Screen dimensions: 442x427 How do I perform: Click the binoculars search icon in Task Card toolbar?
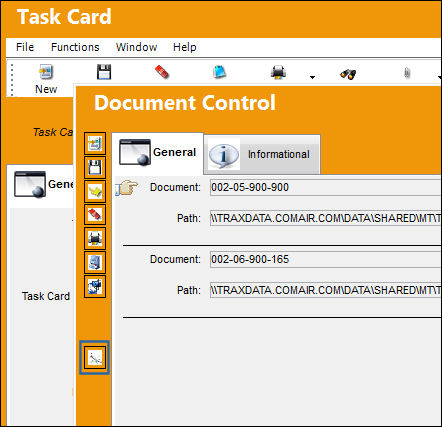[348, 73]
